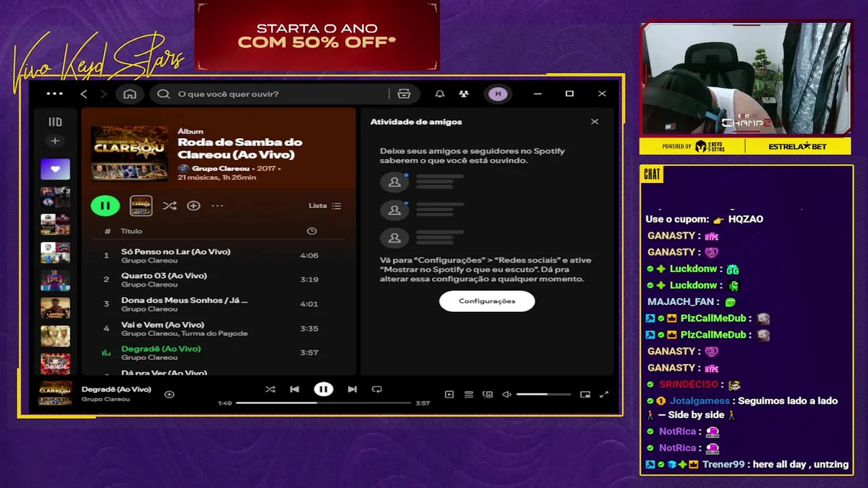Open the mini player

tap(585, 394)
